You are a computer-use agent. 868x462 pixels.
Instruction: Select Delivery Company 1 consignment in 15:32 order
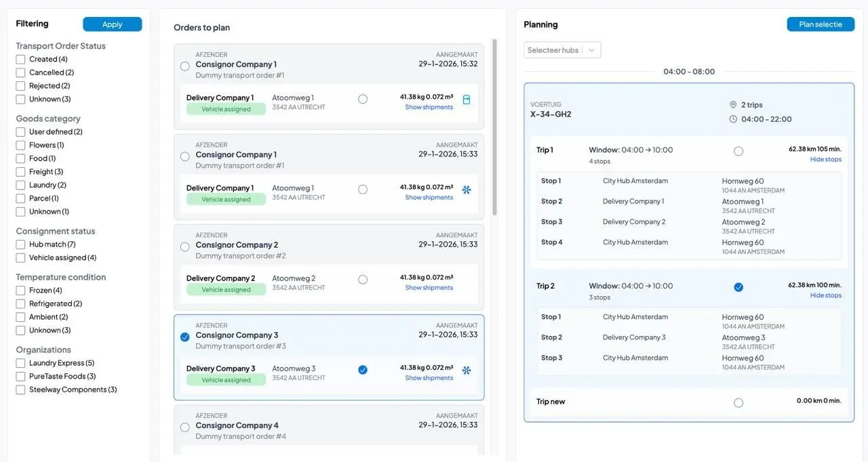coord(363,99)
